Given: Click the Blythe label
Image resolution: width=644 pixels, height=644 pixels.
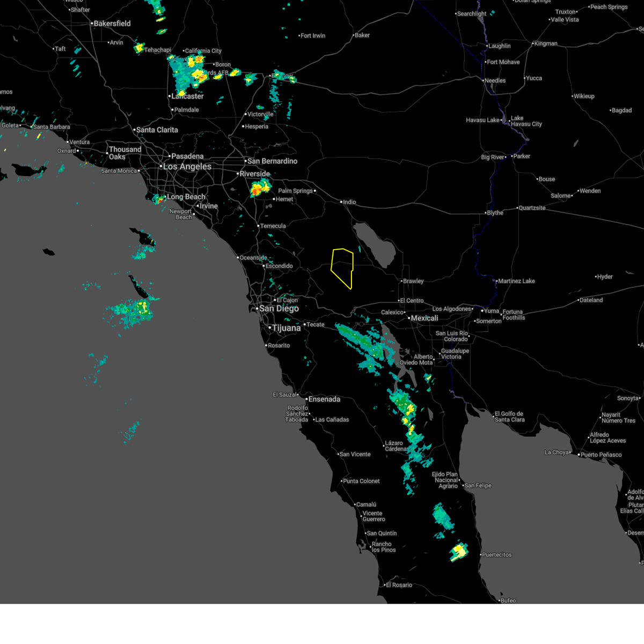Looking at the screenshot, I should click(x=495, y=213).
